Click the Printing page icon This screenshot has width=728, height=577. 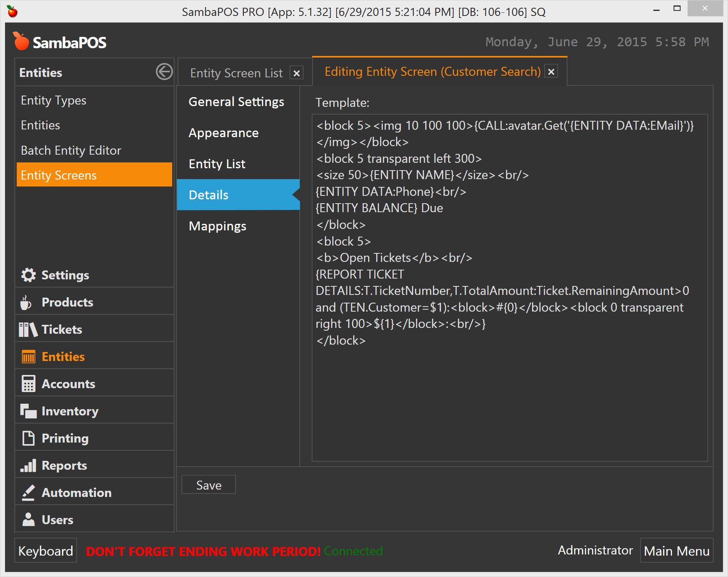point(28,438)
